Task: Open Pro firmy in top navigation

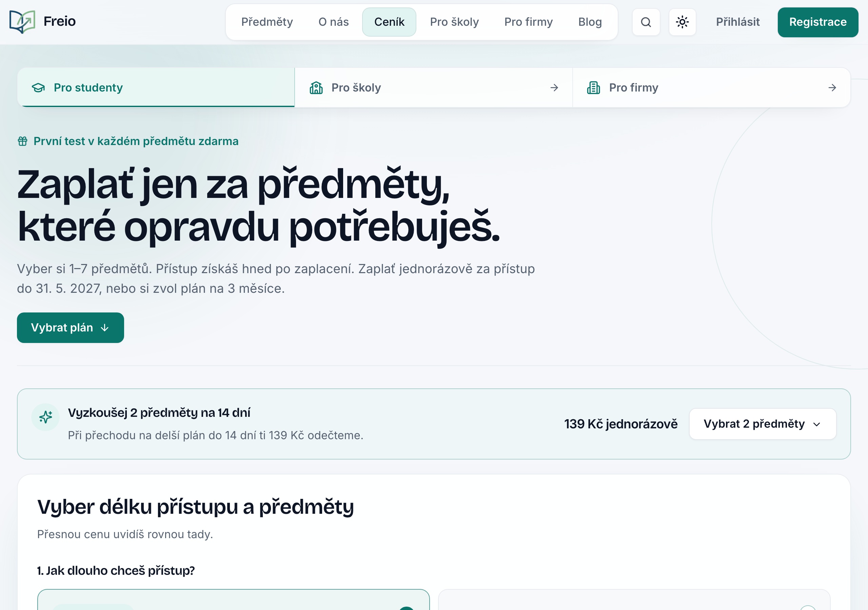Action: (x=528, y=22)
